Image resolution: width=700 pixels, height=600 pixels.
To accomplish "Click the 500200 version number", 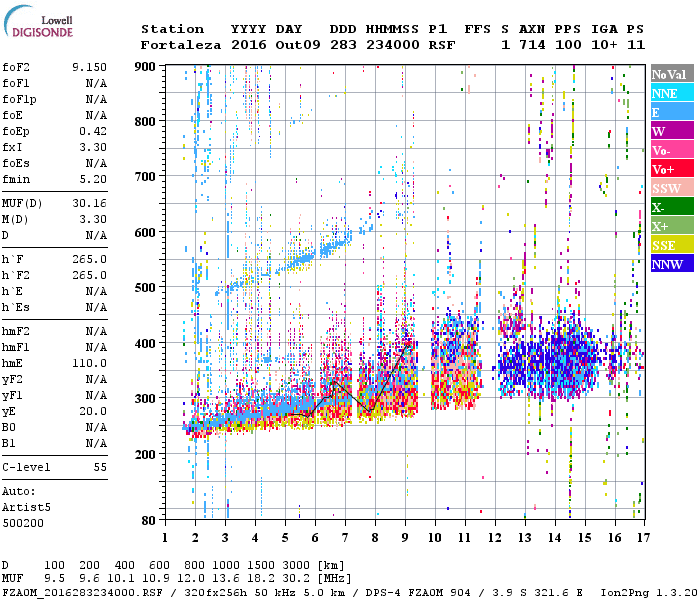I will tap(23, 523).
